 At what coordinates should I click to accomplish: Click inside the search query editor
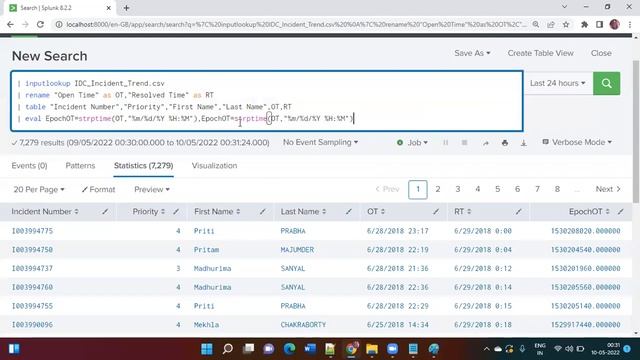(267, 101)
